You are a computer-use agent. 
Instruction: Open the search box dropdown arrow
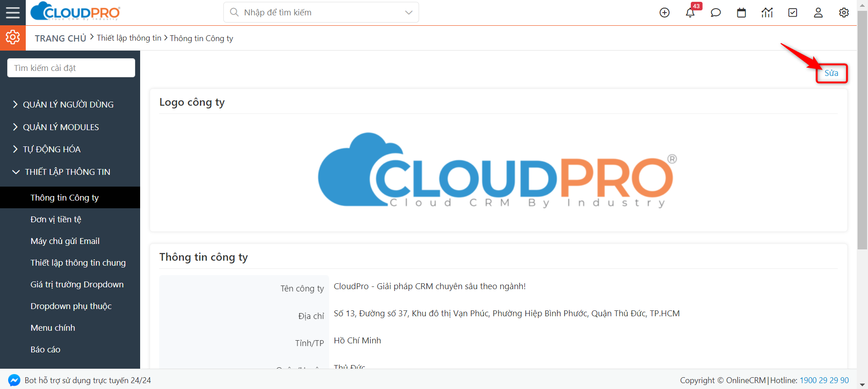point(409,13)
